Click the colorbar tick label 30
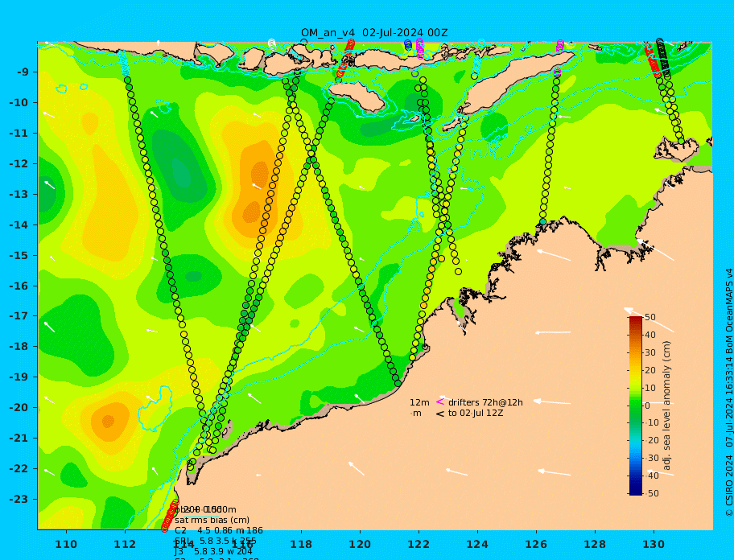 click(x=650, y=352)
